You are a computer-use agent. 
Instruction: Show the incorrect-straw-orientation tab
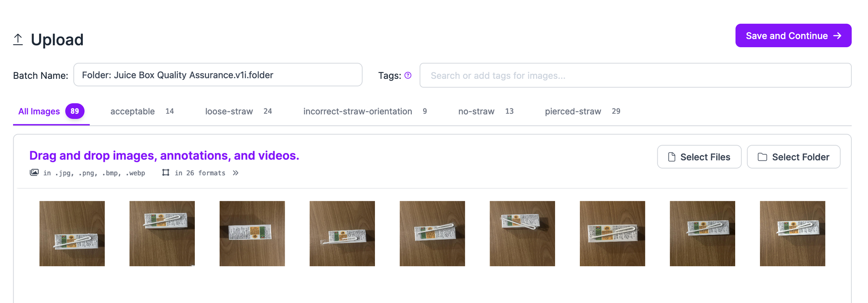click(x=365, y=111)
